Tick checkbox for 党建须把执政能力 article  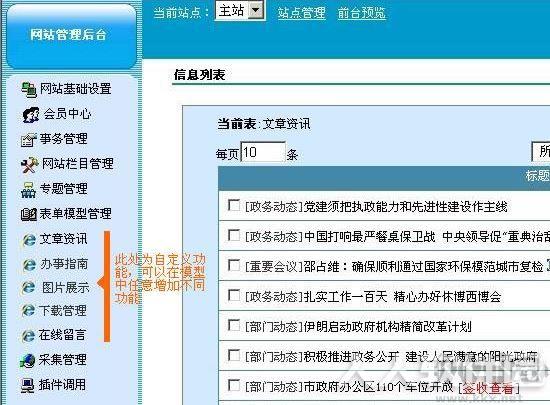tap(234, 205)
